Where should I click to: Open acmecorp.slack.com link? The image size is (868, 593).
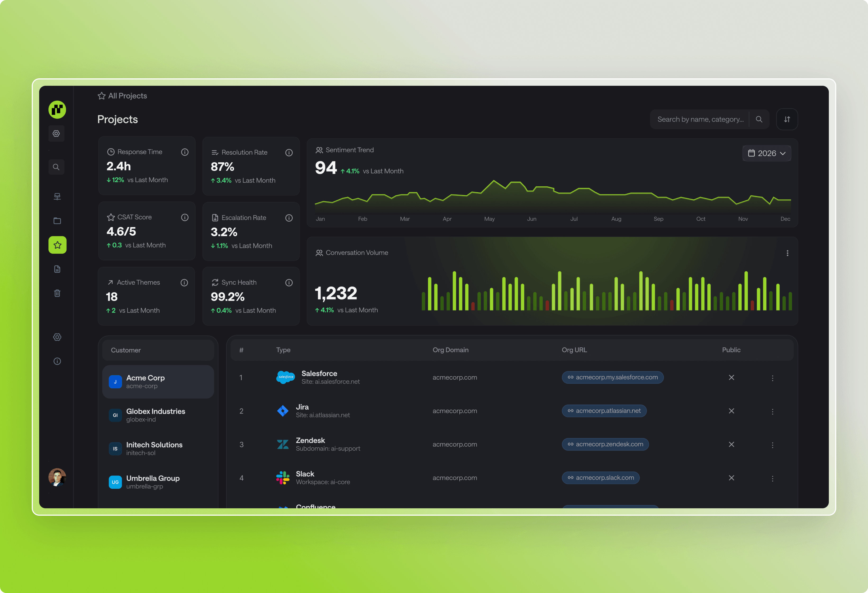[601, 478]
